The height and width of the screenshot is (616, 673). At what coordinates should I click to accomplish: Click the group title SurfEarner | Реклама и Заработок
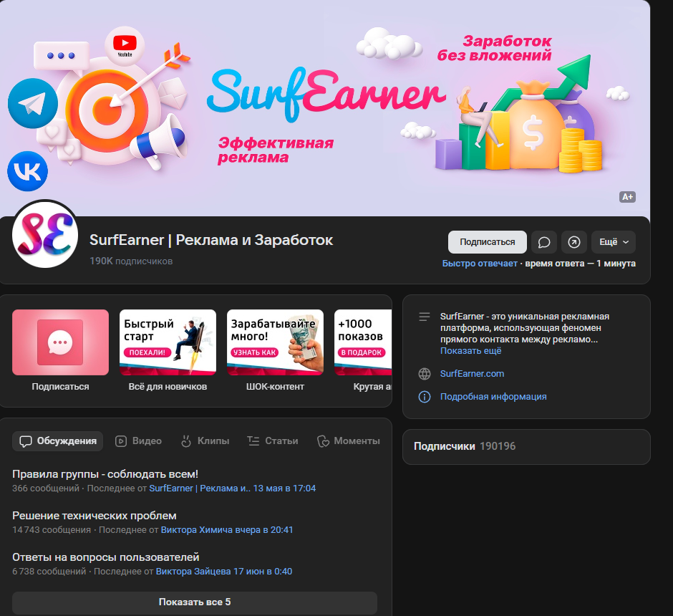point(210,240)
